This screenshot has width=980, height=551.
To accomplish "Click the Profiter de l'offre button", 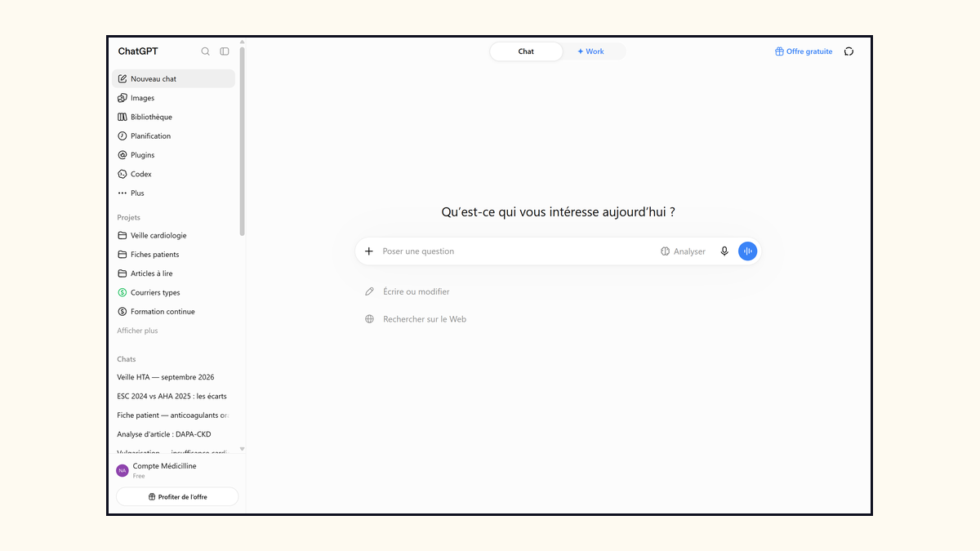I will coord(177,496).
